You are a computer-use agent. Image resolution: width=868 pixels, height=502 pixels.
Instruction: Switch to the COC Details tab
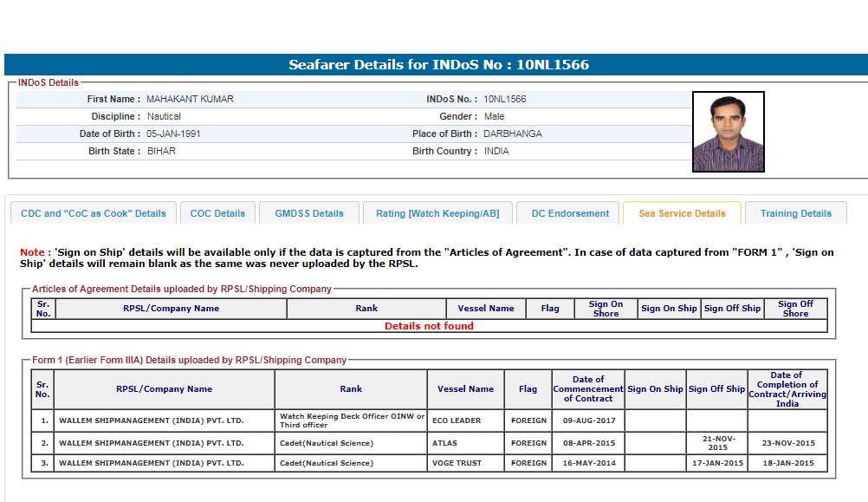218,213
